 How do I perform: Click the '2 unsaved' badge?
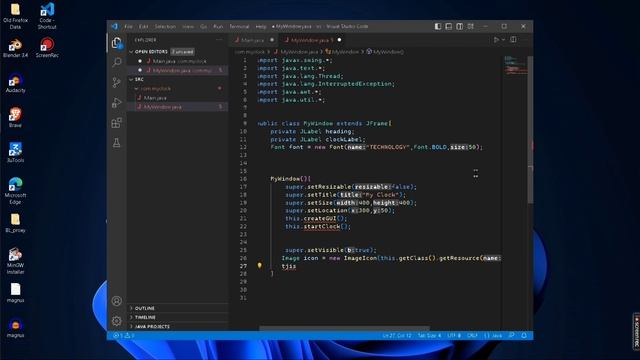point(182,52)
